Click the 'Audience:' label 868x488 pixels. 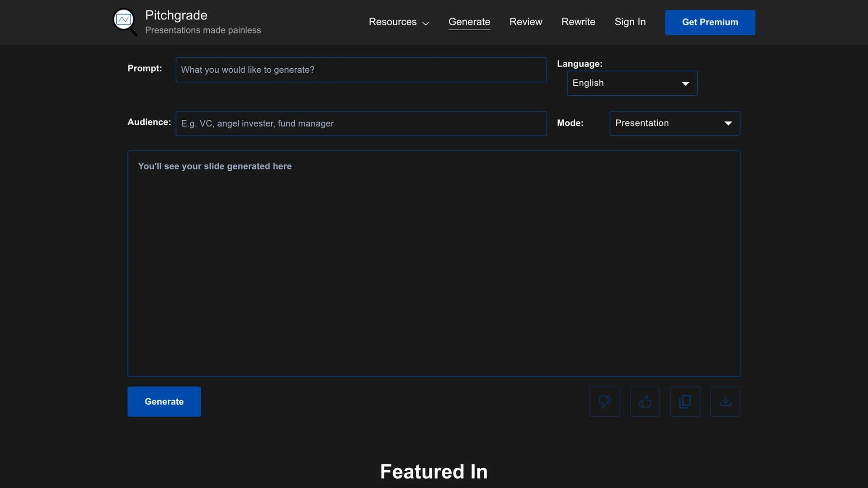(x=149, y=122)
